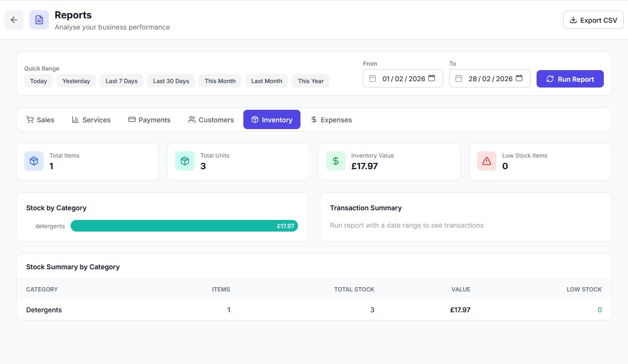628x364 pixels.
Task: Click the TOTAL STOCK column header
Action: coord(354,289)
